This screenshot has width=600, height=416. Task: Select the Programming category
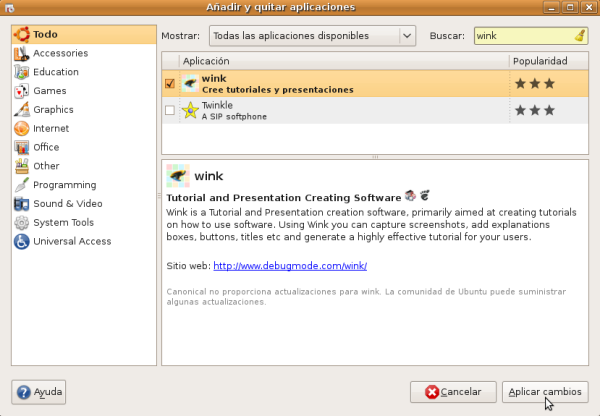[x=64, y=185]
